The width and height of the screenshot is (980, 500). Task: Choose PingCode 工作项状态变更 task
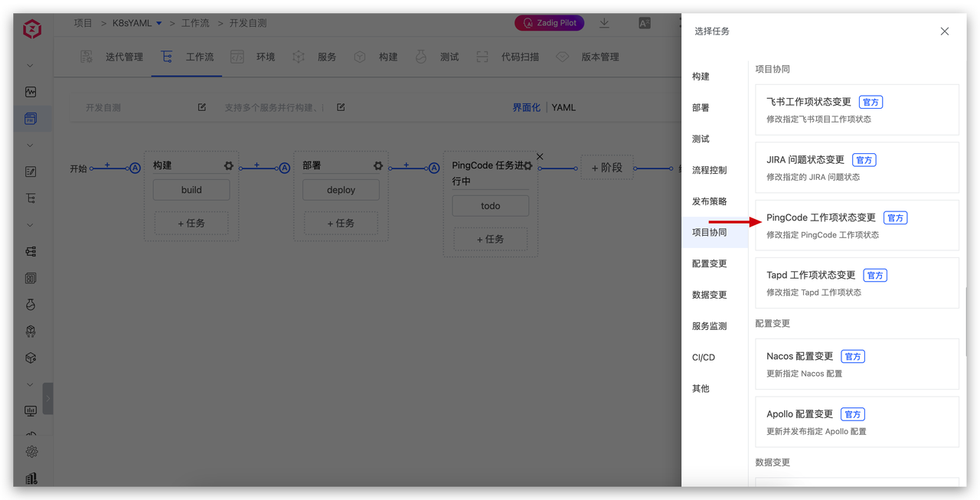[856, 225]
